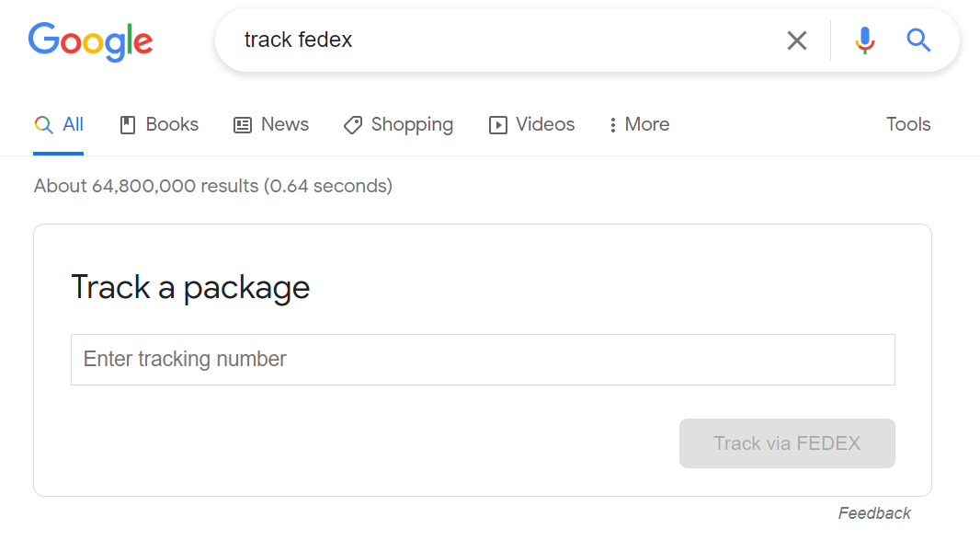The width and height of the screenshot is (980, 552).
Task: Open the More search categories menu
Action: coord(638,124)
